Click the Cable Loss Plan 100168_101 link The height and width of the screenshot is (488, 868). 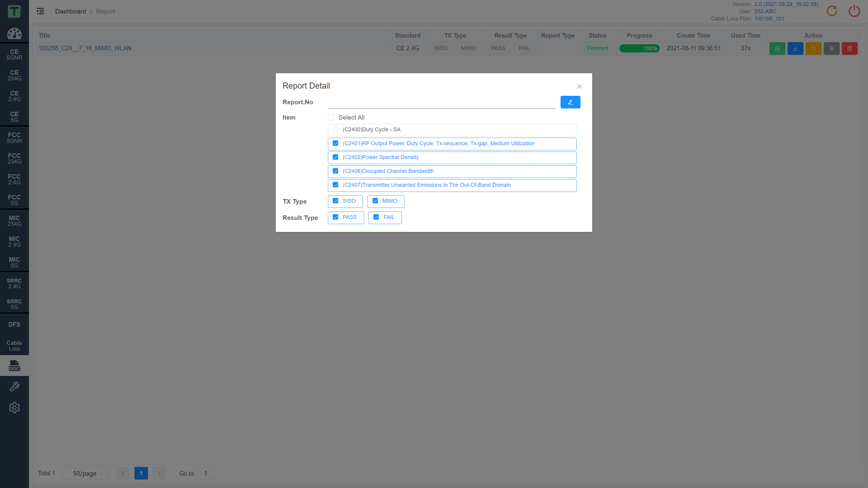point(769,18)
